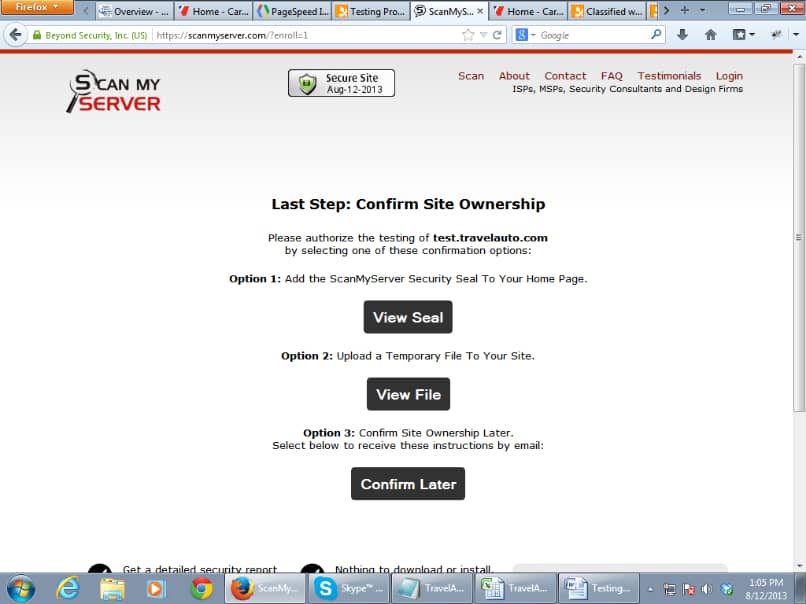
Task: Open the Testimonials link
Action: (x=669, y=75)
